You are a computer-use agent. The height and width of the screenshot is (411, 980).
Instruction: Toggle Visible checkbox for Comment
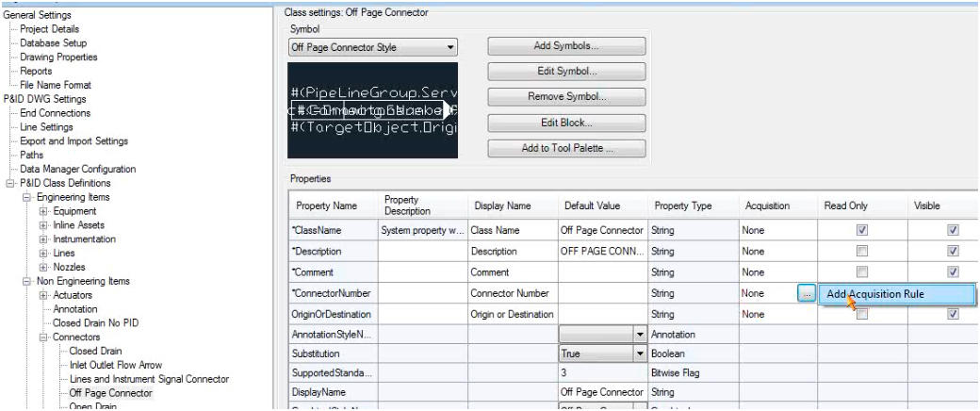tap(953, 272)
